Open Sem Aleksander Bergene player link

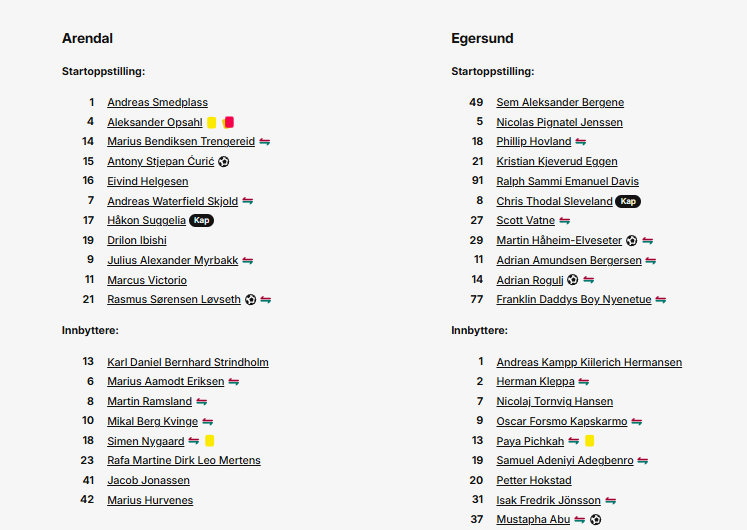[560, 102]
